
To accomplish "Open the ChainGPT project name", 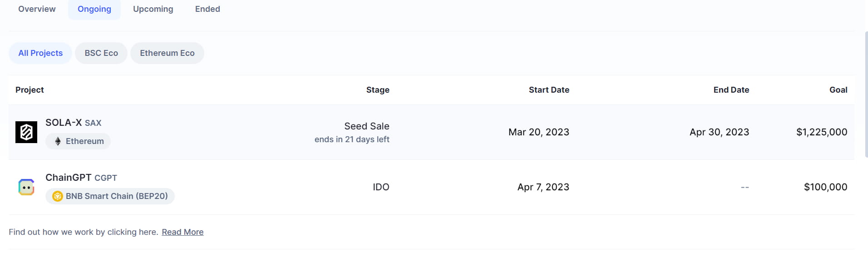I will pos(69,178).
